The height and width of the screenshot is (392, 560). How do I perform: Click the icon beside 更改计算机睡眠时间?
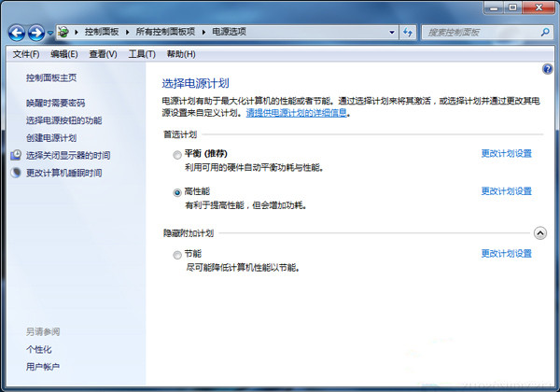(16, 173)
